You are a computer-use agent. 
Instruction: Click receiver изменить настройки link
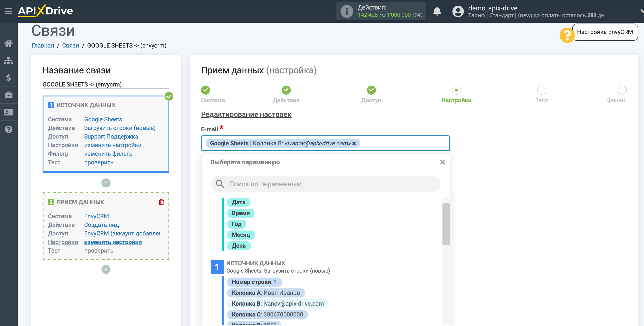(113, 242)
